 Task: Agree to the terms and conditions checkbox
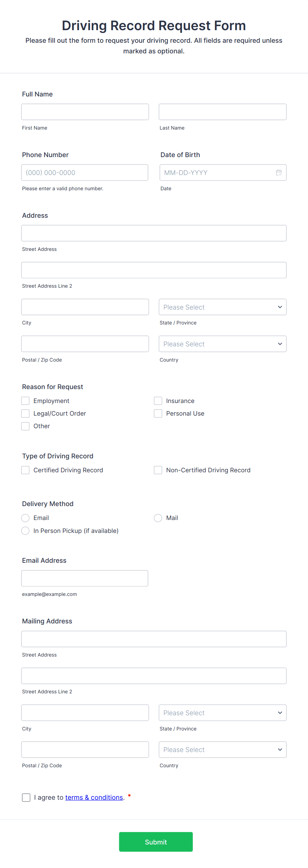tap(26, 797)
